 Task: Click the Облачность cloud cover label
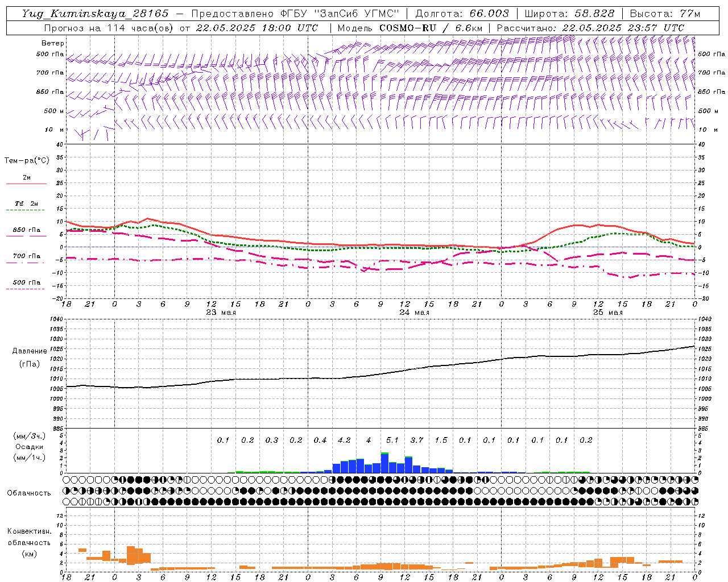[x=29, y=493]
